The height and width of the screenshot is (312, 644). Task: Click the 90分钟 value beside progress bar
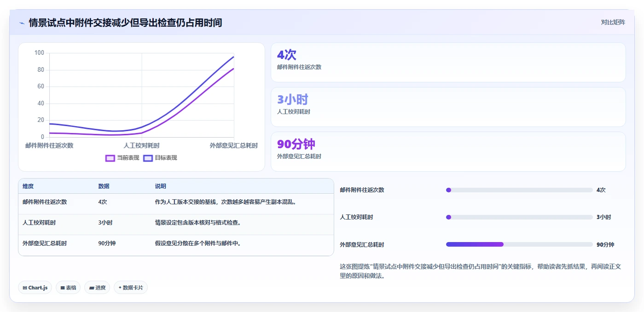[x=605, y=245]
